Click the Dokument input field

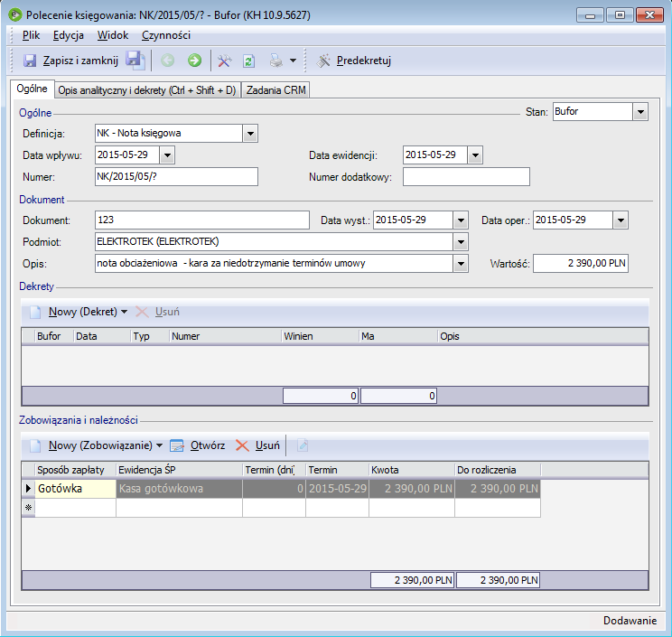[x=201, y=220]
